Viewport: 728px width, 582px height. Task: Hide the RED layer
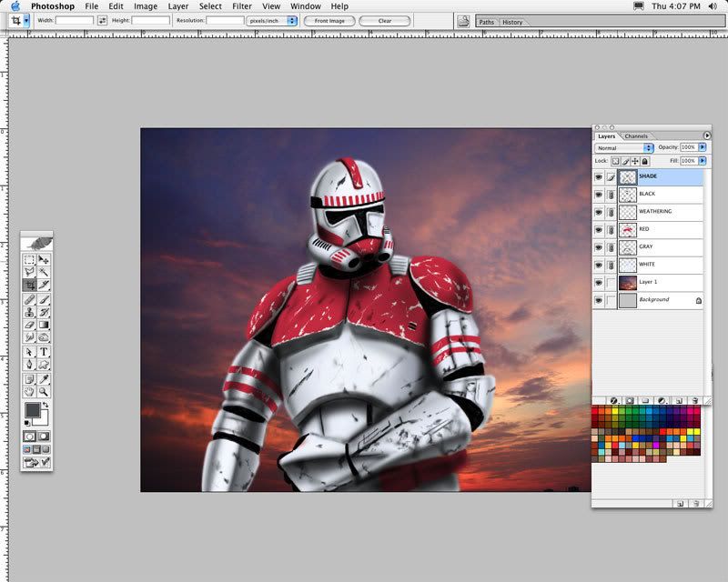[599, 230]
